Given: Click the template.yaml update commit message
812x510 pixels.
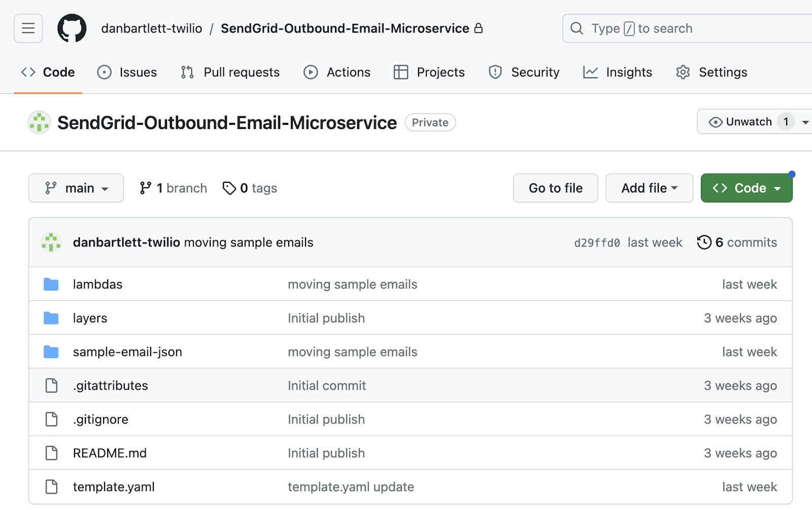Looking at the screenshot, I should (x=351, y=487).
